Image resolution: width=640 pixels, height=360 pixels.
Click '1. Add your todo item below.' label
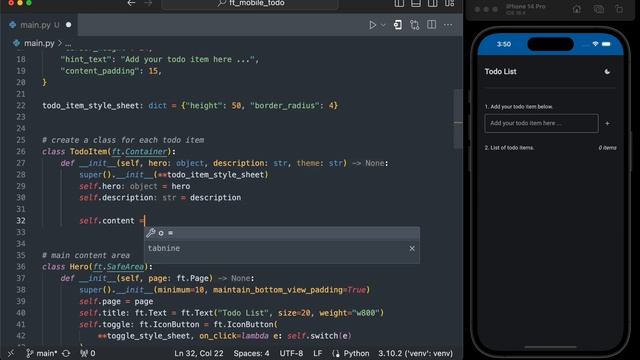pos(518,107)
